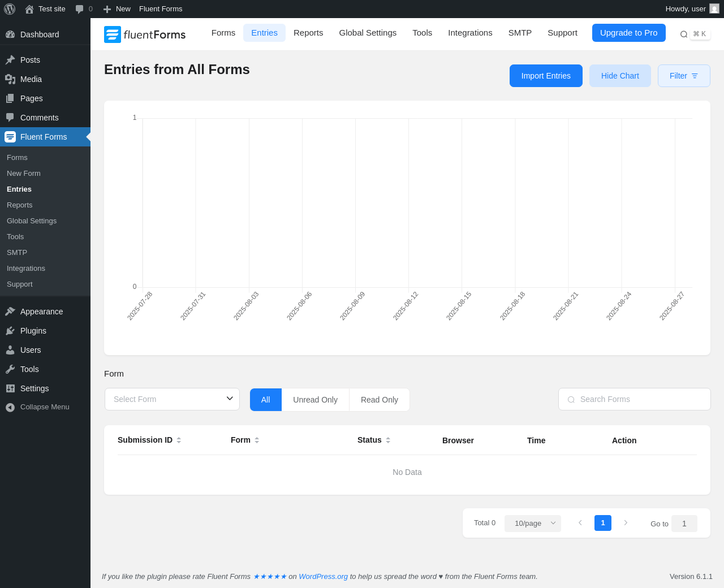Click the user avatar icon
This screenshot has height=588, width=724.
[714, 9]
